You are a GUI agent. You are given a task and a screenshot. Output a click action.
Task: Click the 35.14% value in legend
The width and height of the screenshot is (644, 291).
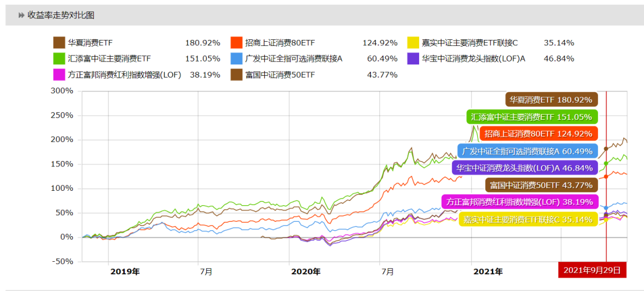(559, 43)
